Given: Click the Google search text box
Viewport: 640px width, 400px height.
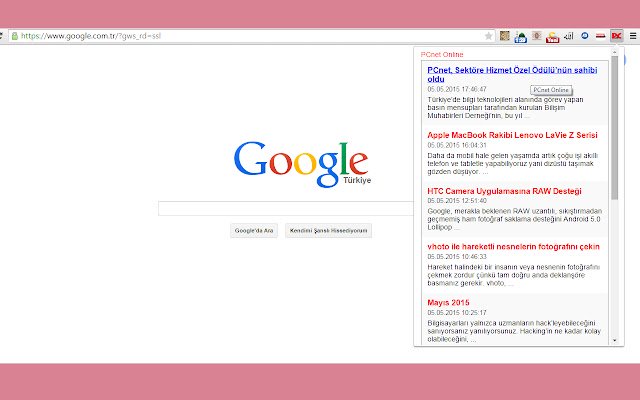Looking at the screenshot, I should pyautogui.click(x=286, y=208).
